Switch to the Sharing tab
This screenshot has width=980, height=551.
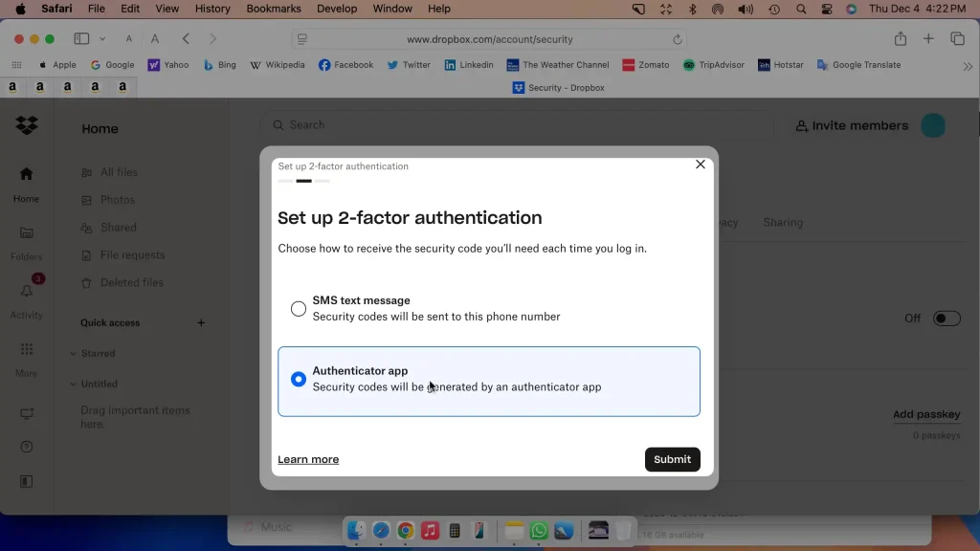pyautogui.click(x=782, y=222)
